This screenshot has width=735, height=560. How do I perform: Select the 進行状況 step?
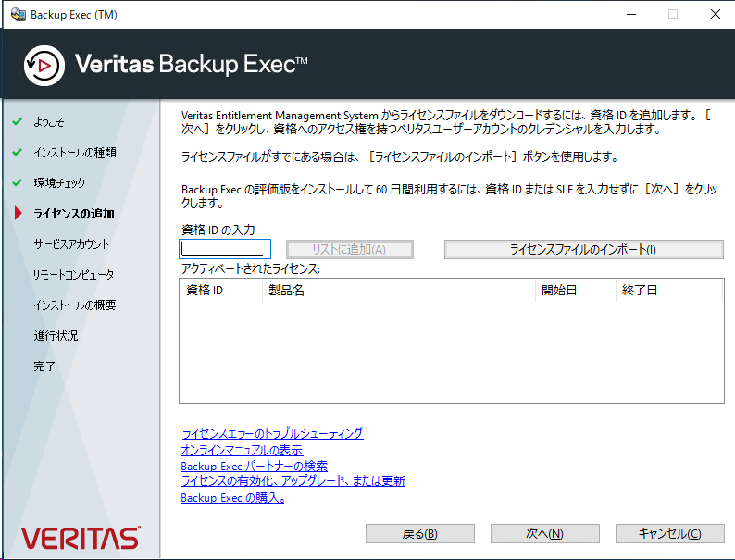pyautogui.click(x=56, y=335)
